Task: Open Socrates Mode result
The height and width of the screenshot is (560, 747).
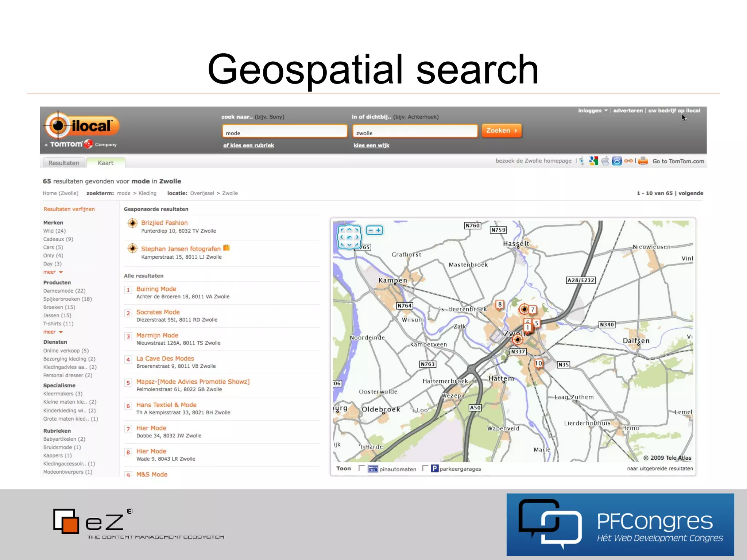Action: (x=158, y=312)
